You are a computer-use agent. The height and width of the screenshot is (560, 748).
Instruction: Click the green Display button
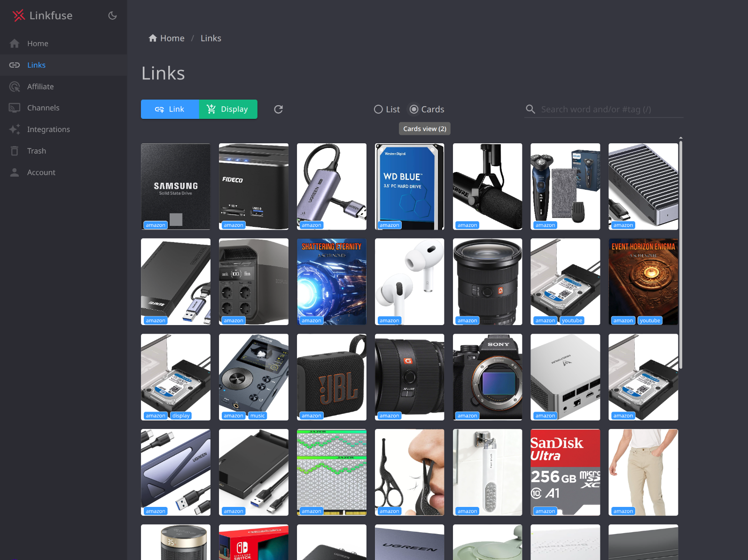228,109
